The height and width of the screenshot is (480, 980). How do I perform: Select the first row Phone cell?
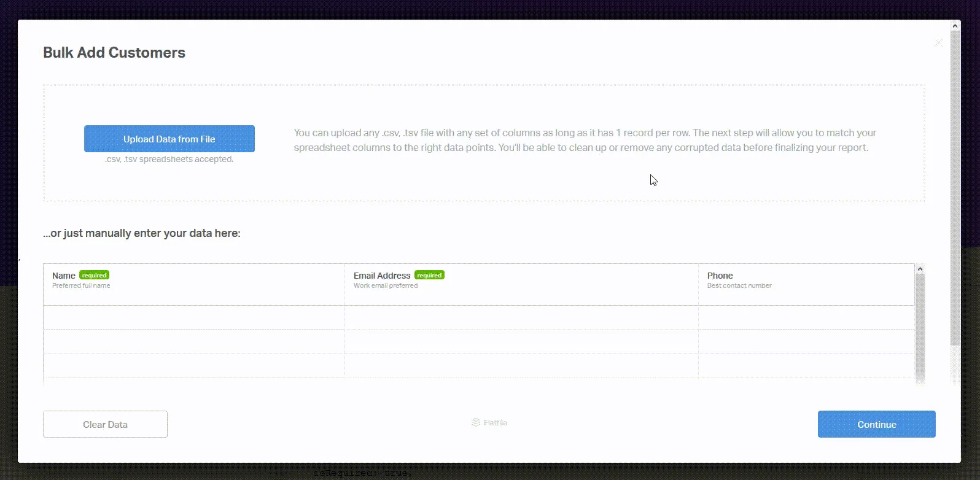tap(806, 317)
